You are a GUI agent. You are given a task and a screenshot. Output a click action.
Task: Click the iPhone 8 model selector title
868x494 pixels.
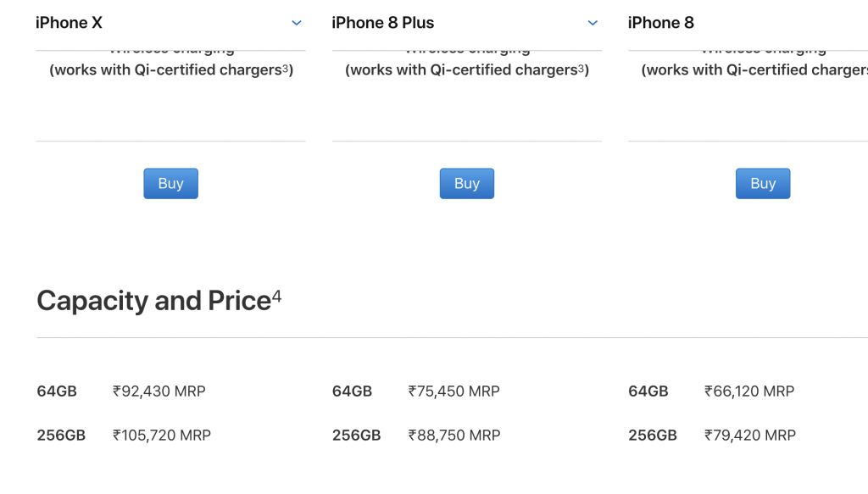coord(661,23)
